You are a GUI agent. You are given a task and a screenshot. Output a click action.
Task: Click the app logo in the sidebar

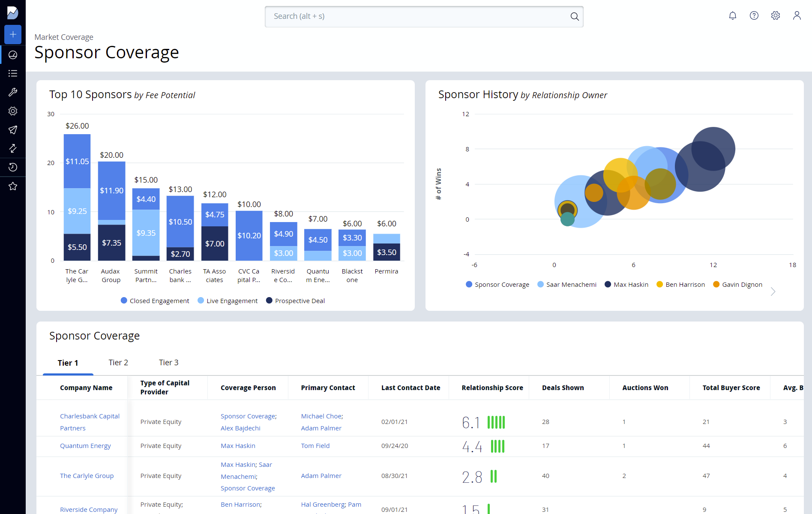click(13, 13)
